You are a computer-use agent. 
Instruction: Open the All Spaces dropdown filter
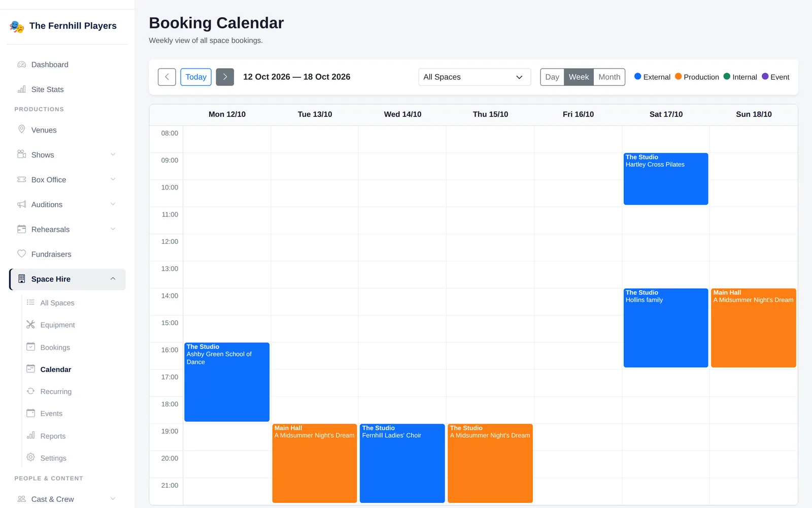pos(475,77)
